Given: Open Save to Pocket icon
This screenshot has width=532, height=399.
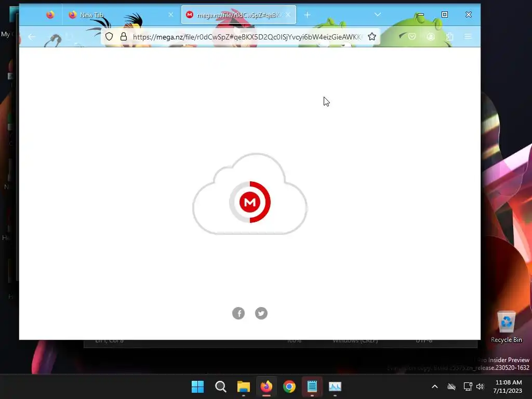Looking at the screenshot, I should (412, 37).
